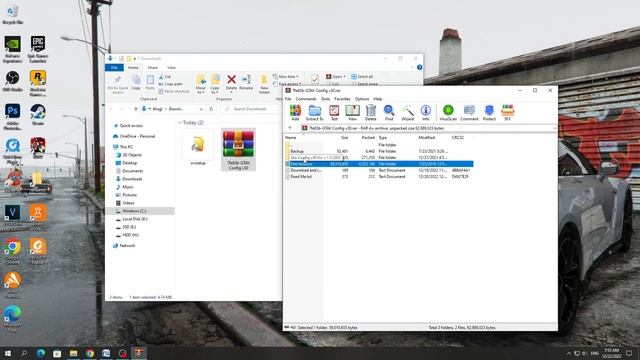
Task: Collapse the Today (2) group in Explorer
Action: [x=180, y=122]
